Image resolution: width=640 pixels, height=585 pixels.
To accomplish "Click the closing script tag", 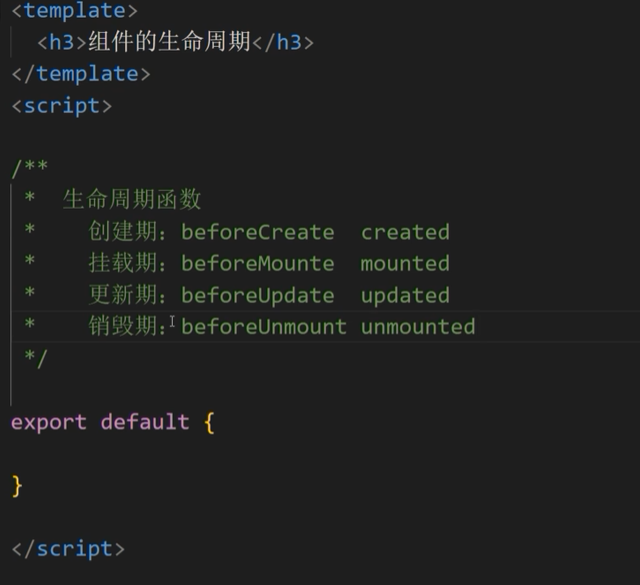I will 68,548.
